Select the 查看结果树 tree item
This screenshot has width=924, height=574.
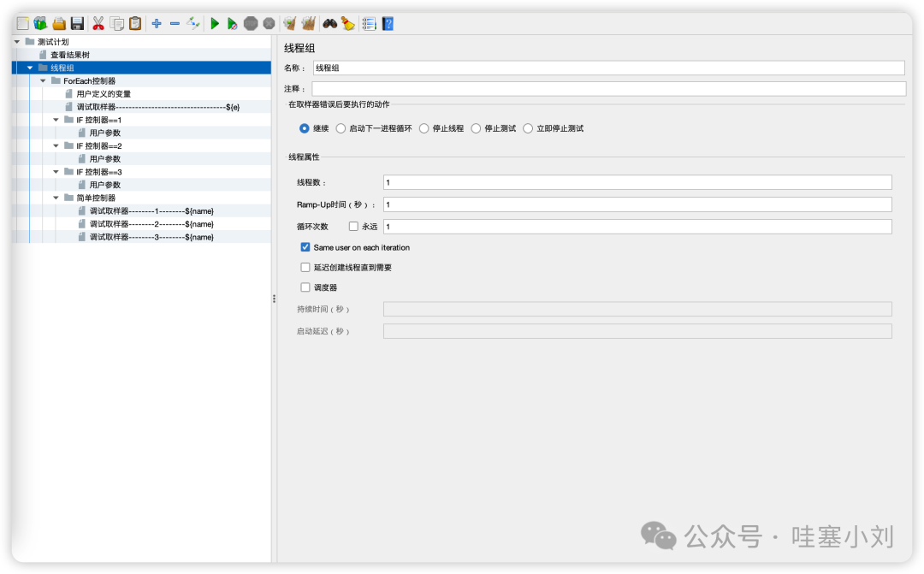70,55
